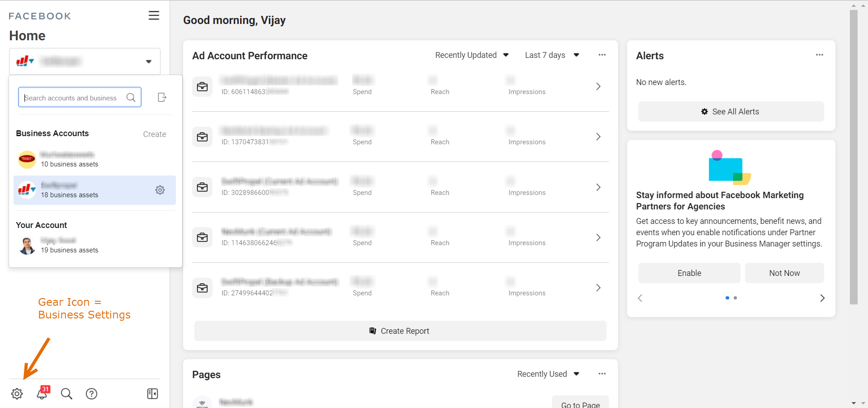Click the Create link for Business Accounts
This screenshot has height=408, width=868.
pyautogui.click(x=155, y=134)
